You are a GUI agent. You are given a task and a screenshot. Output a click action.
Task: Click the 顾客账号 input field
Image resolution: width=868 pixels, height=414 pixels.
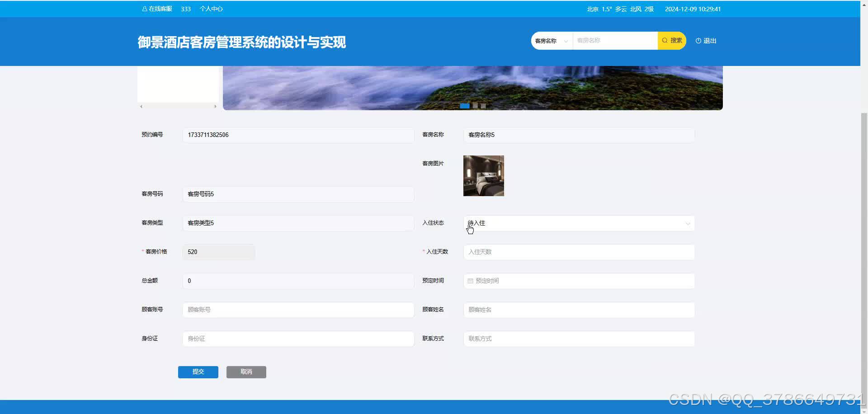coord(298,310)
